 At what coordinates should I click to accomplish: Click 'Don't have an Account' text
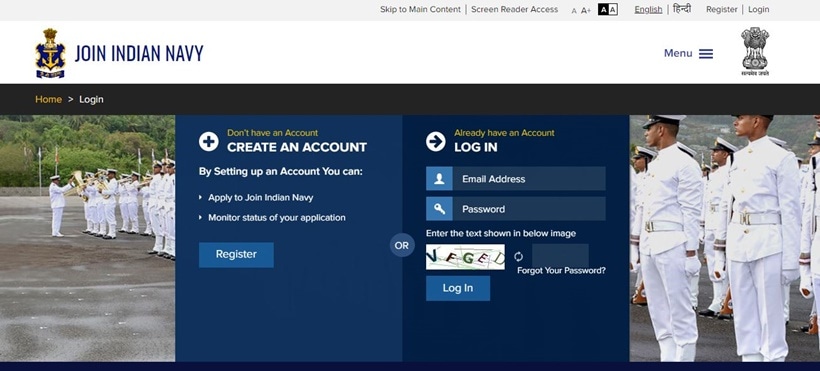coord(272,133)
